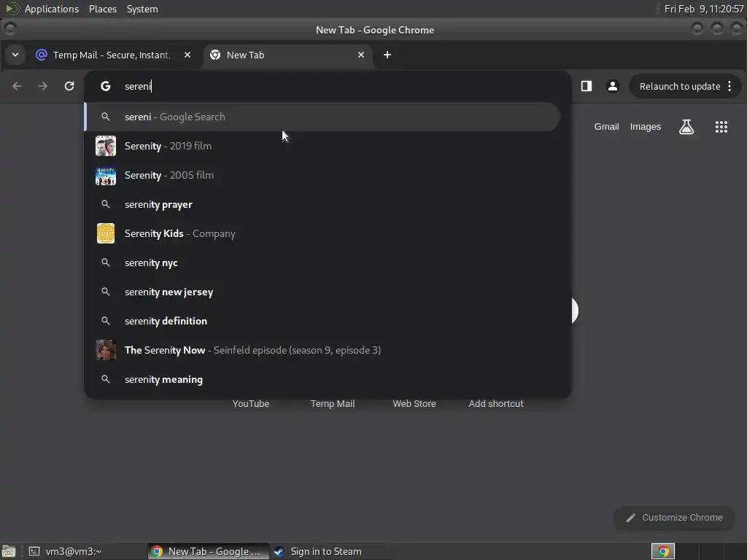Open the YouTube shortcut
Screen dimensions: 747x560
pos(251,404)
